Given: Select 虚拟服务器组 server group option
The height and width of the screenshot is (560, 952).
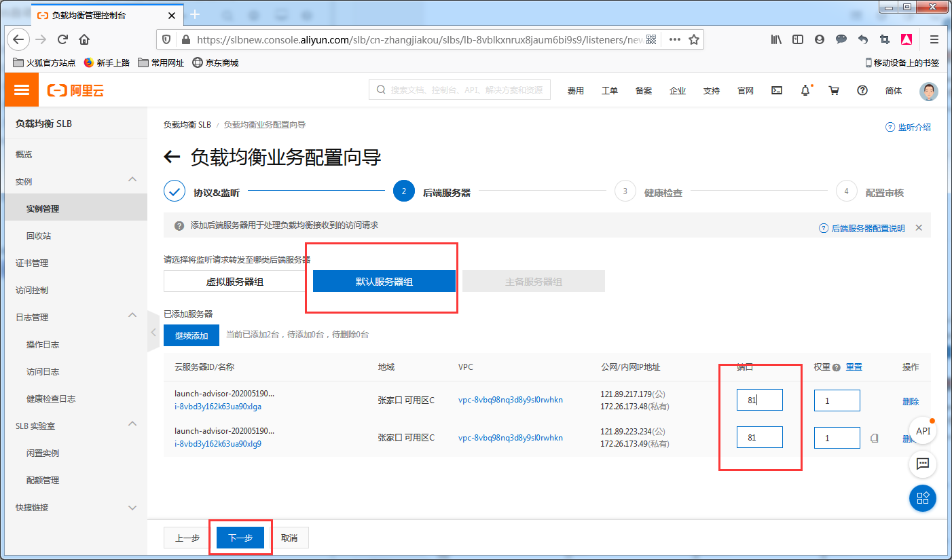Looking at the screenshot, I should (235, 282).
